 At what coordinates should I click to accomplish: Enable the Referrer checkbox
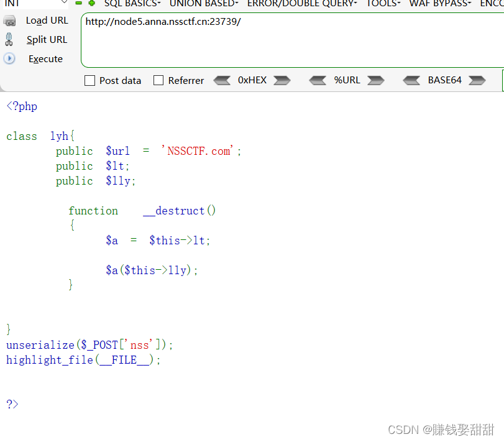point(158,80)
